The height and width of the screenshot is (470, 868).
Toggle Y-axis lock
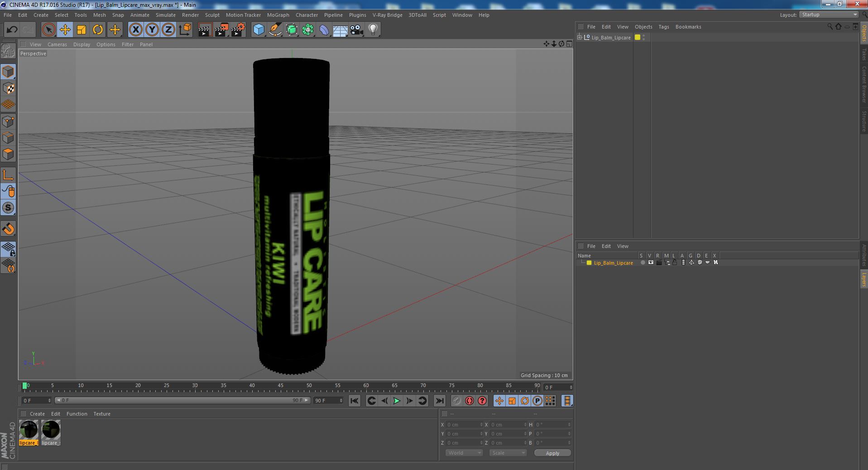click(x=152, y=30)
